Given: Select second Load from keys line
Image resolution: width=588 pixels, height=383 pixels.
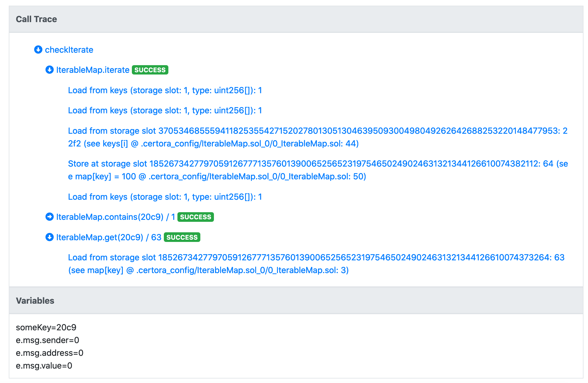Looking at the screenshot, I should [x=165, y=110].
